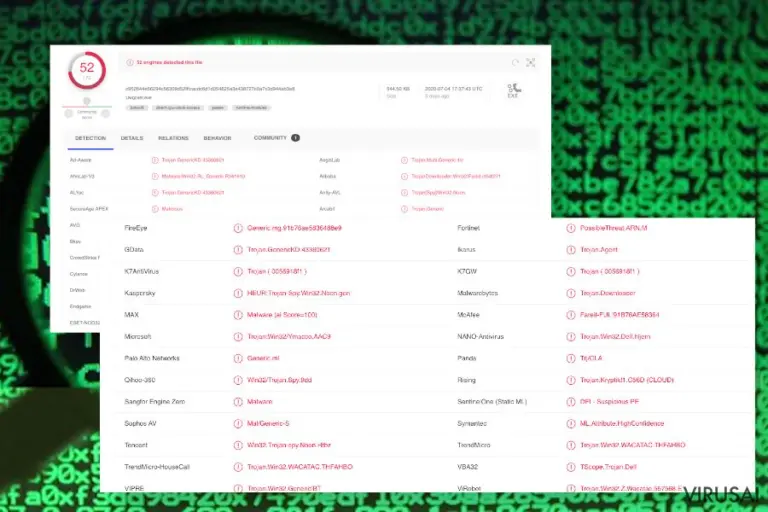The height and width of the screenshot is (512, 768).
Task: Open the expand graph icon
Action: (x=530, y=63)
